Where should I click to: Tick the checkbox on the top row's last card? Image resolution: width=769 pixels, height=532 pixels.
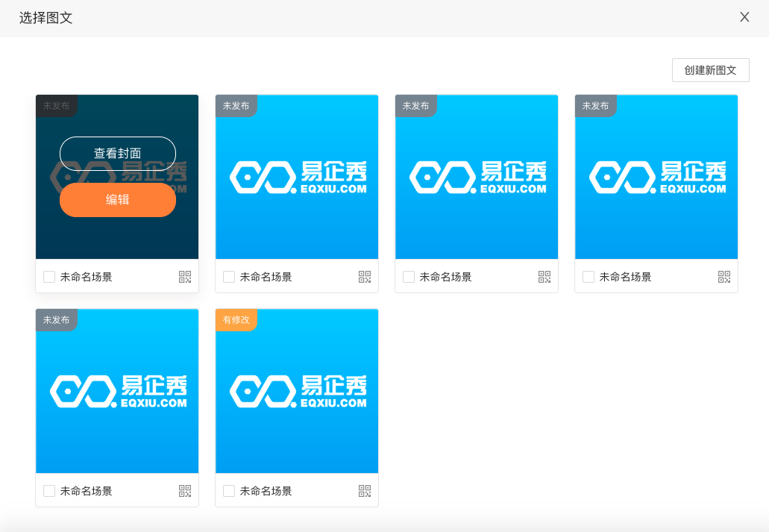pyautogui.click(x=588, y=277)
